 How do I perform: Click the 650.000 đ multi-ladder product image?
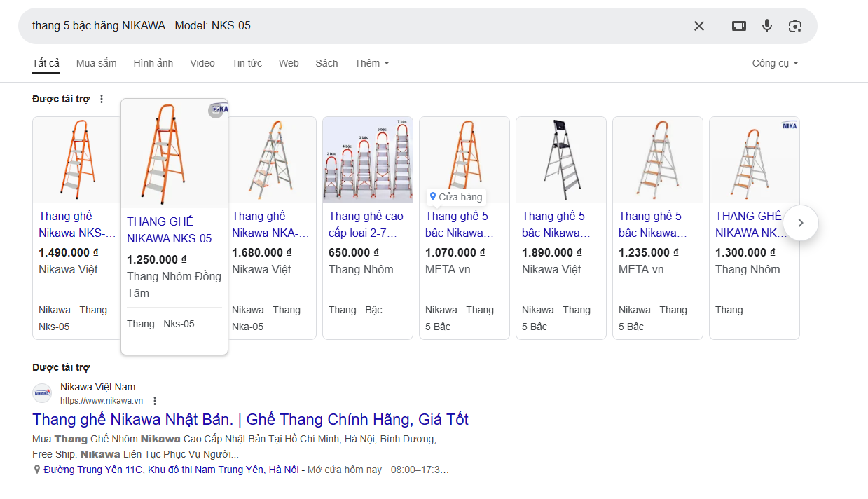pos(367,160)
